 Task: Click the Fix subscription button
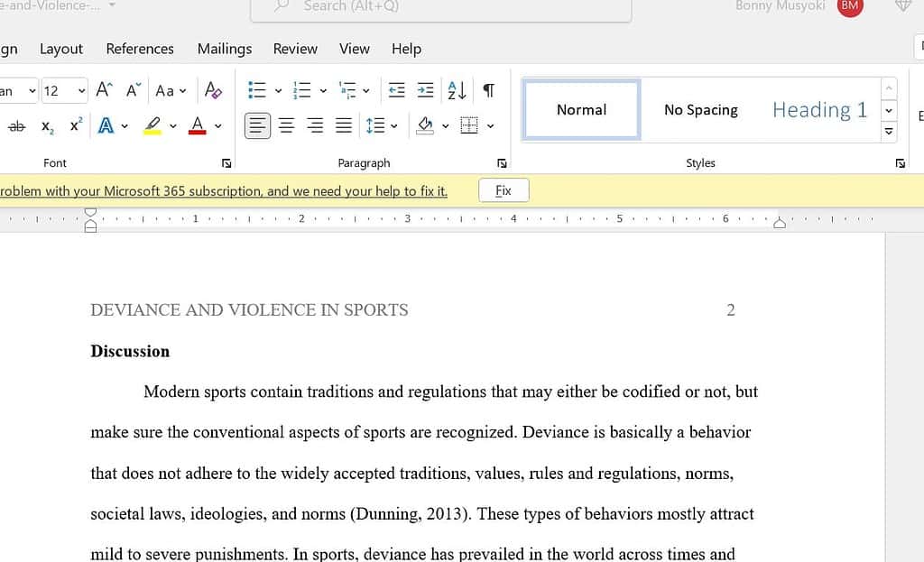click(x=504, y=190)
